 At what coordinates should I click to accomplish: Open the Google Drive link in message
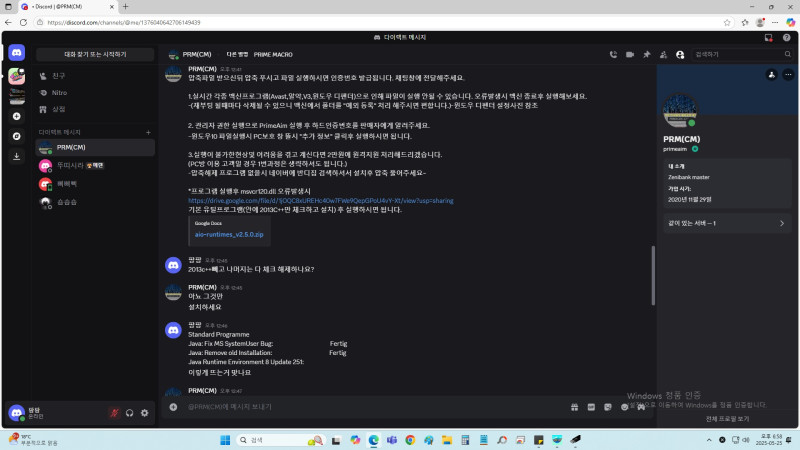[x=320, y=200]
